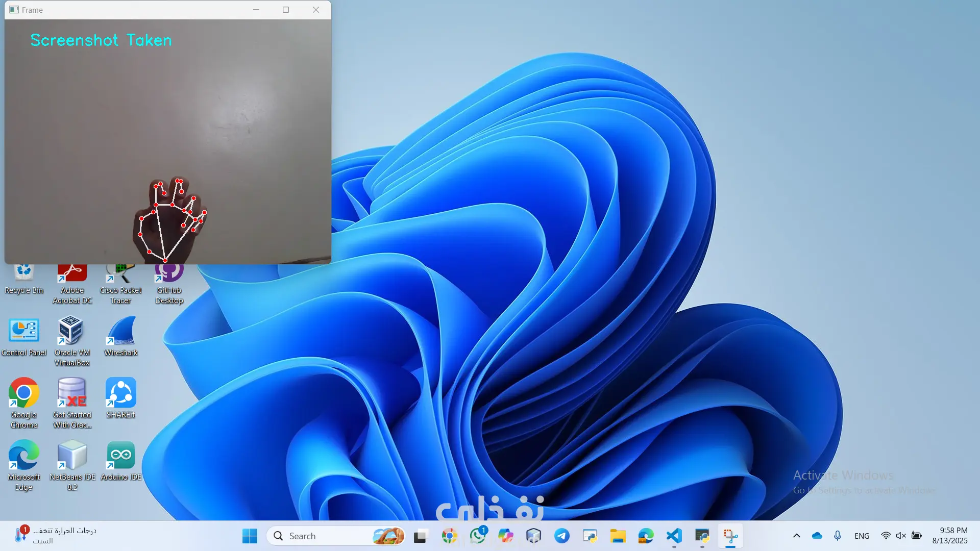Select the Microsoft Edge desktop shortcut
The image size is (980, 551).
(x=23, y=465)
